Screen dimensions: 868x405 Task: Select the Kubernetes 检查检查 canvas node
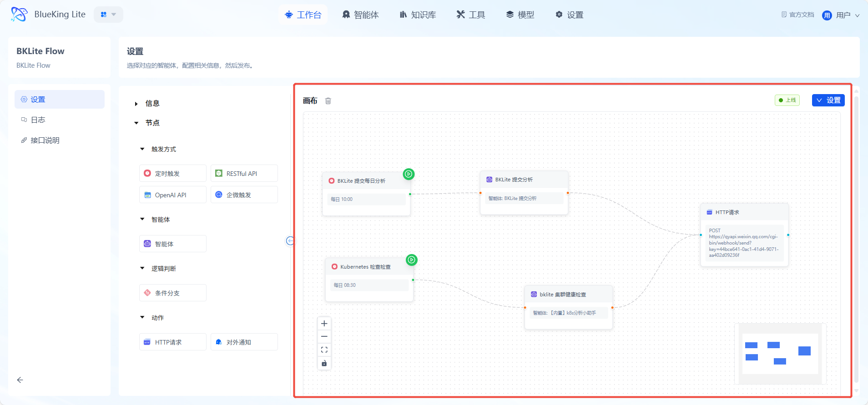[369, 280]
